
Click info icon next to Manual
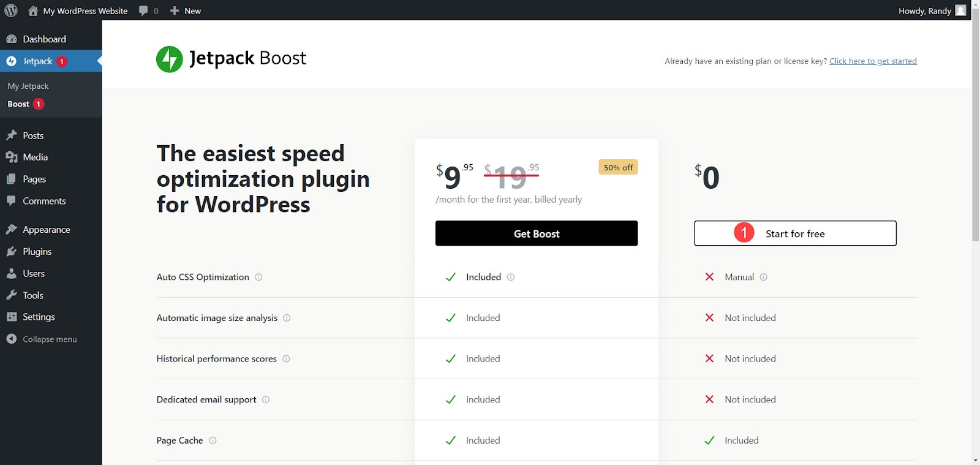763,277
